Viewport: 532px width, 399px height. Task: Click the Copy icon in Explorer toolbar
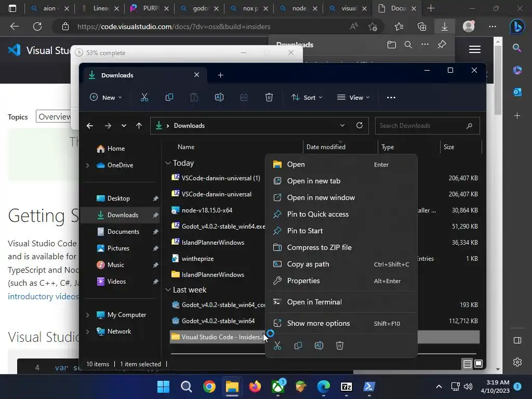pos(169,97)
